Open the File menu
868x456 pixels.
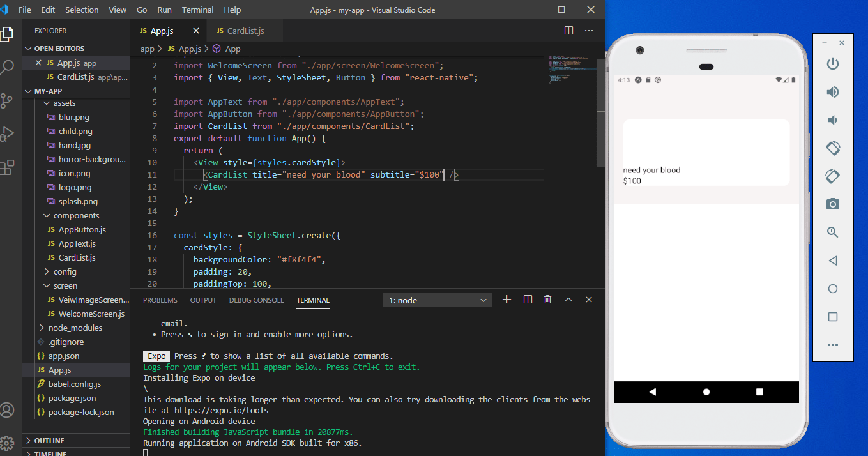25,10
